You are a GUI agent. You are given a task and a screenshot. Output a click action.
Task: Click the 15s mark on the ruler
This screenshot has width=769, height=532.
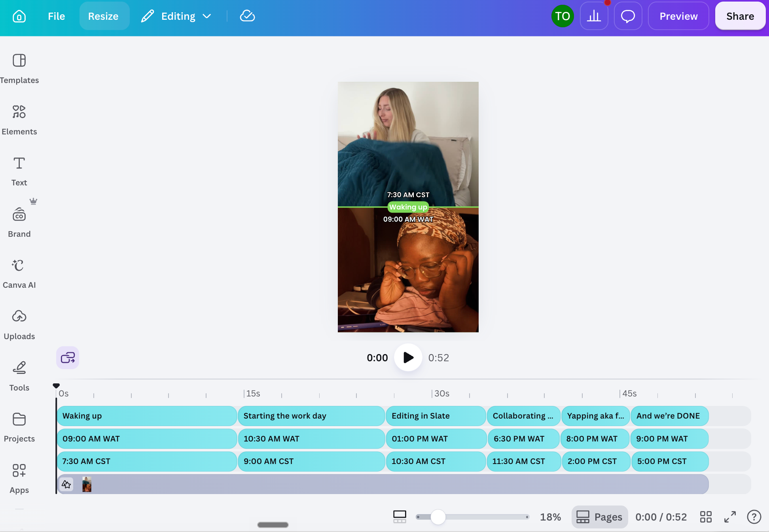point(253,393)
